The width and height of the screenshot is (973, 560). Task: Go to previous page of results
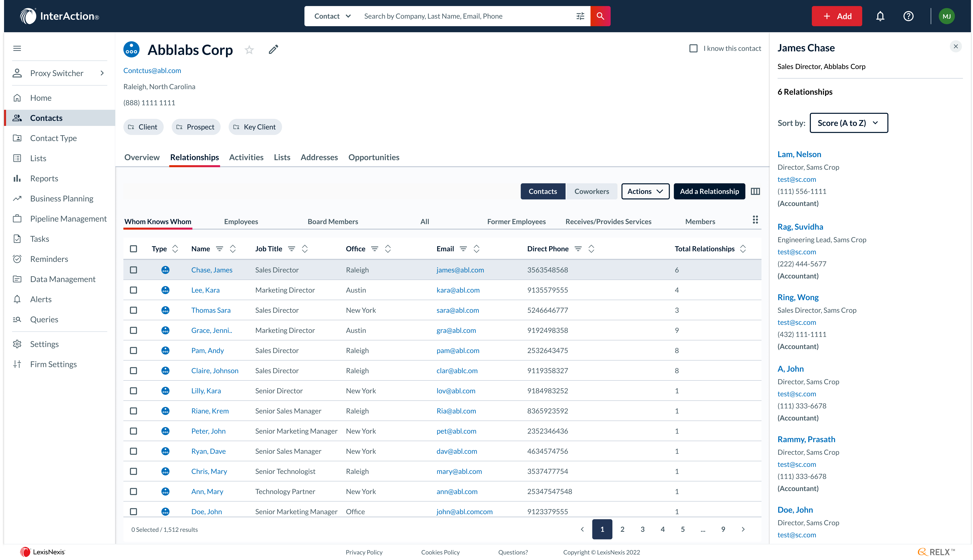(582, 529)
